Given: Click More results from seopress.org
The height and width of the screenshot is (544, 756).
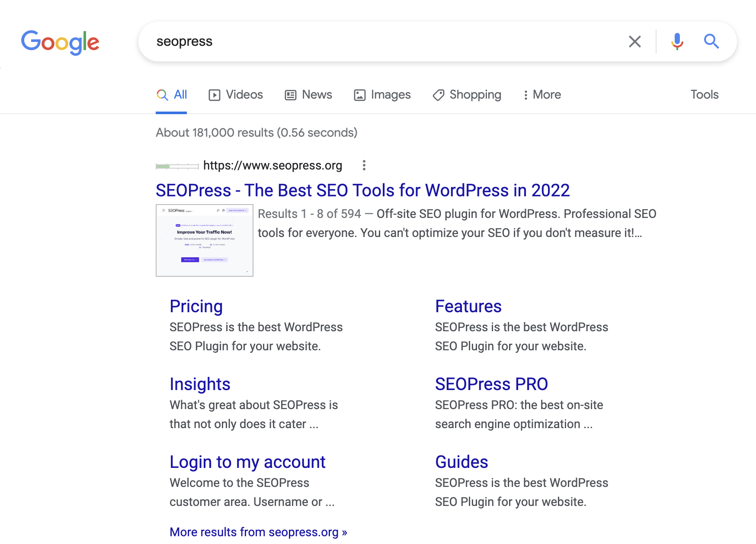Looking at the screenshot, I should 258,532.
